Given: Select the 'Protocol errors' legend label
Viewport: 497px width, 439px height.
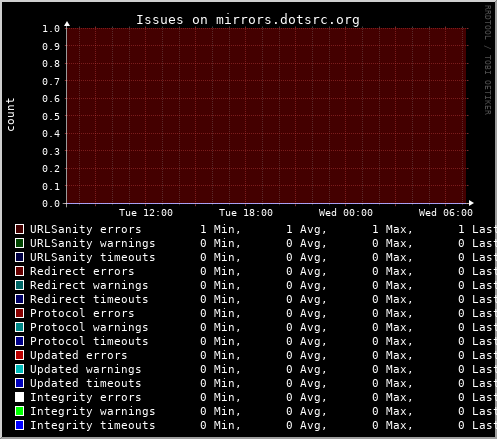Looking at the screenshot, I should (x=82, y=313).
